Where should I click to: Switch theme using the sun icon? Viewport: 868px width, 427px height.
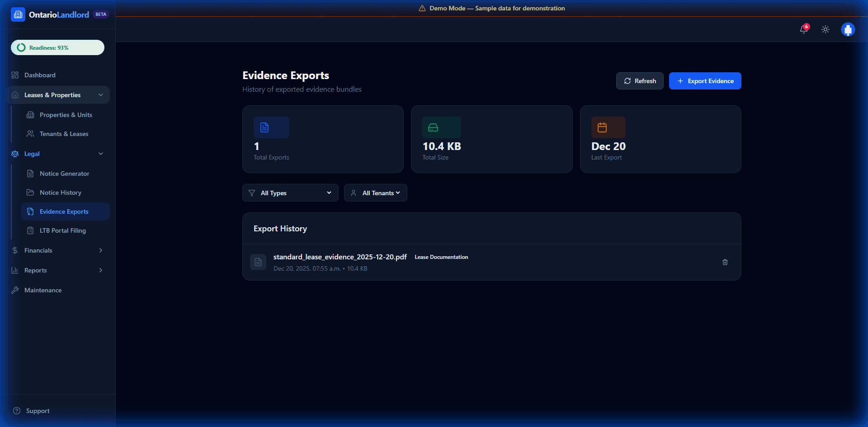click(x=825, y=29)
